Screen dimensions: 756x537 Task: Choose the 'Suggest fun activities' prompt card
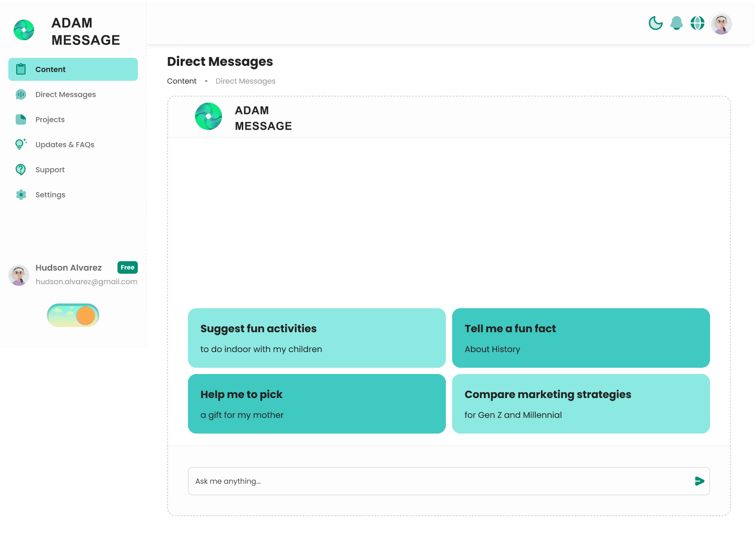(x=316, y=338)
